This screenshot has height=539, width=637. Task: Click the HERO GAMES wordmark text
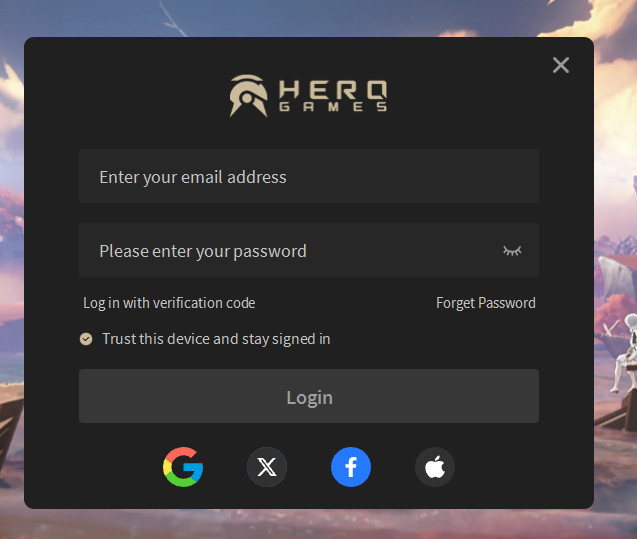coord(333,96)
